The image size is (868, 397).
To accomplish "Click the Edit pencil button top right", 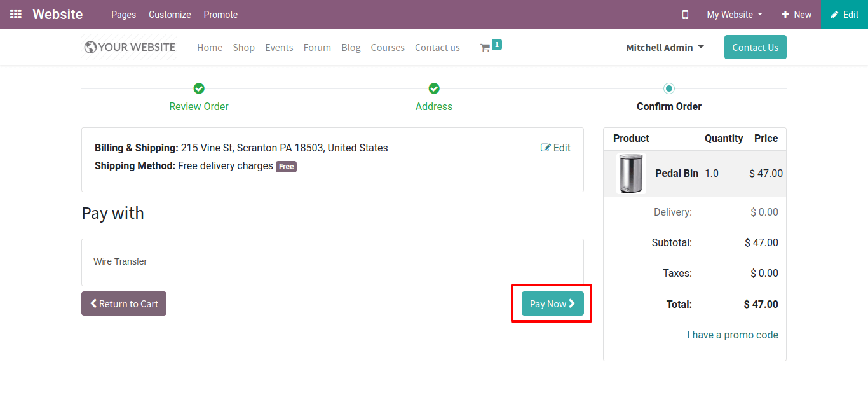I will click(844, 14).
